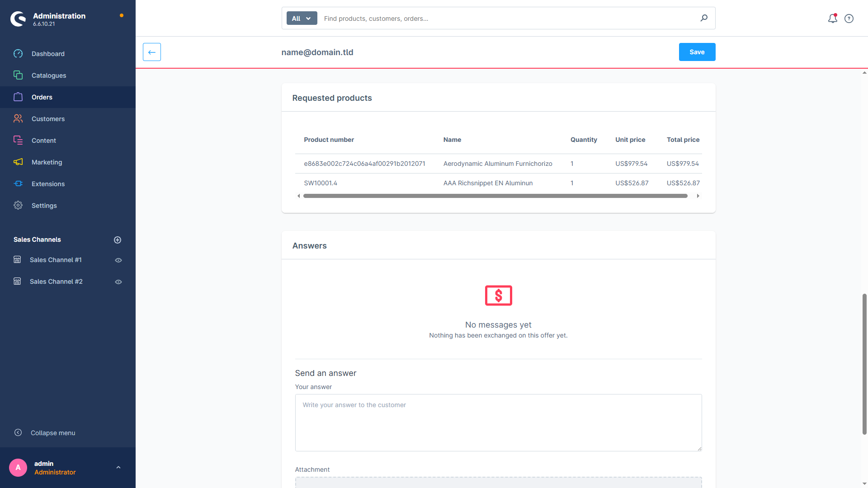868x488 pixels.
Task: Toggle visibility eye for Sales Channel #1
Action: point(118,260)
